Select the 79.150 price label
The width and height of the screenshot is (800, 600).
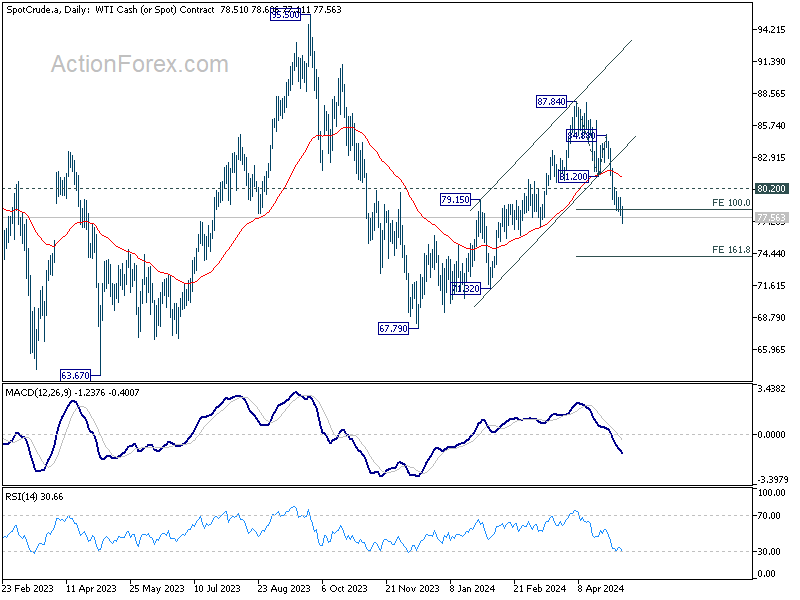point(455,199)
